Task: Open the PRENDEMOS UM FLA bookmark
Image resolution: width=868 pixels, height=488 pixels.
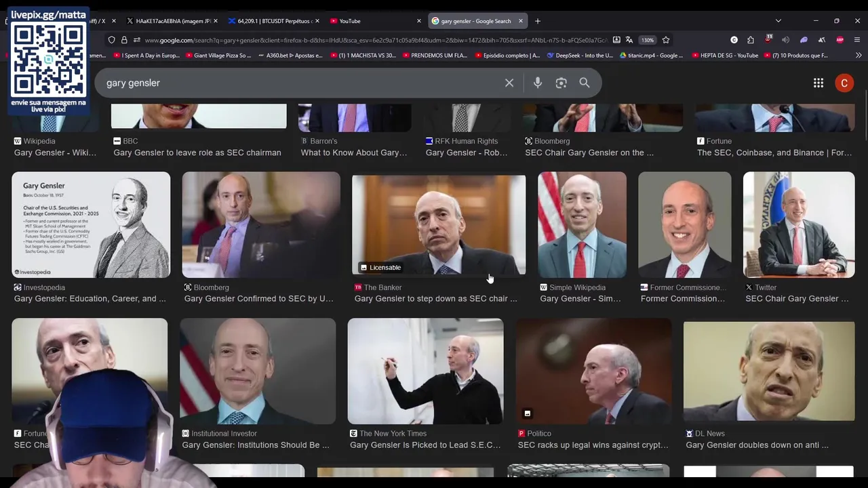Action: tap(435, 56)
